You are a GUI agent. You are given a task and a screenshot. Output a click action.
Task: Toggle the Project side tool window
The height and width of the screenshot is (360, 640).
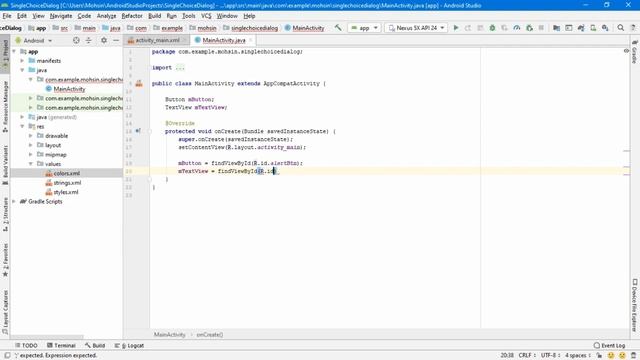[5, 54]
